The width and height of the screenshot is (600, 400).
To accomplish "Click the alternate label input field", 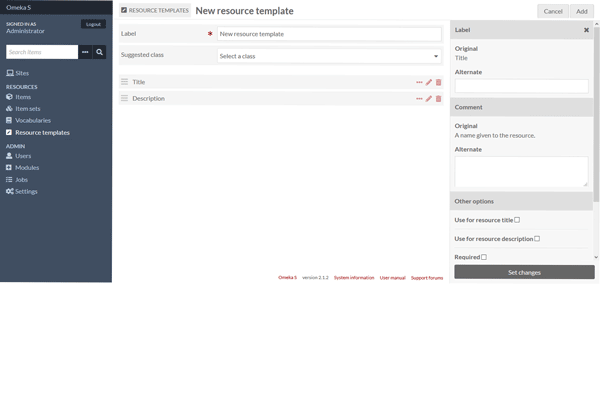I will pos(521,86).
